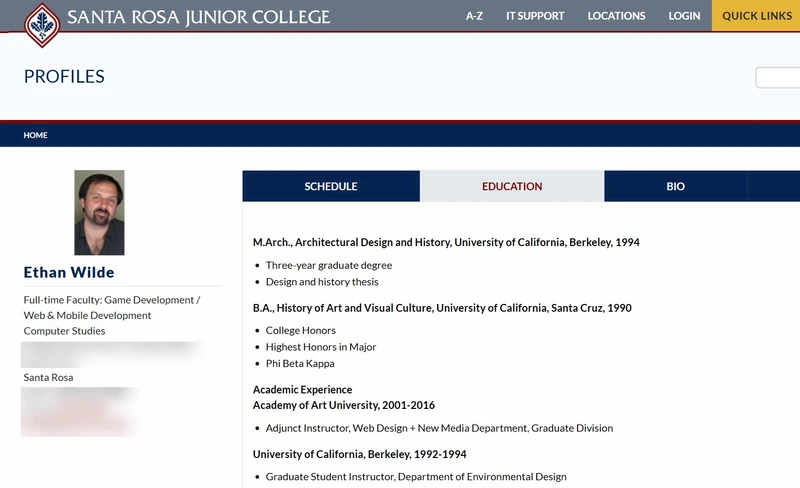Viewport: 800px width, 488px height.
Task: Click the Ethan Wilde name heading
Action: 69,273
